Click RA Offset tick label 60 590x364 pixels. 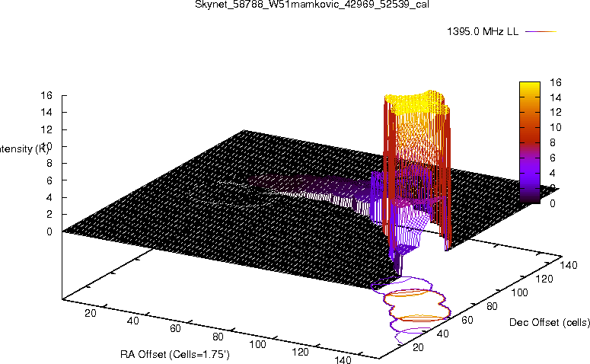tap(175, 328)
